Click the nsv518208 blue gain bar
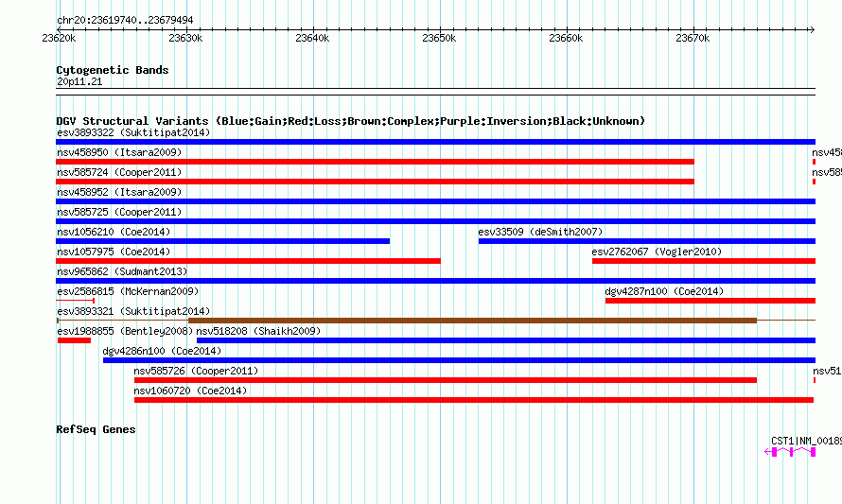Image resolution: width=842 pixels, height=504 pixels. tap(506, 340)
